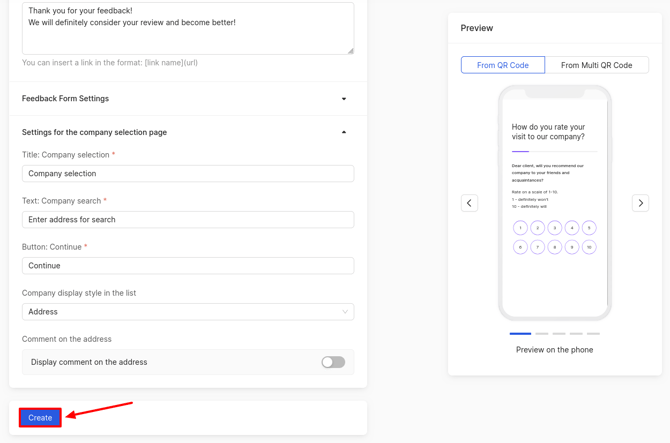Collapse Settings for the company selection page

click(344, 132)
